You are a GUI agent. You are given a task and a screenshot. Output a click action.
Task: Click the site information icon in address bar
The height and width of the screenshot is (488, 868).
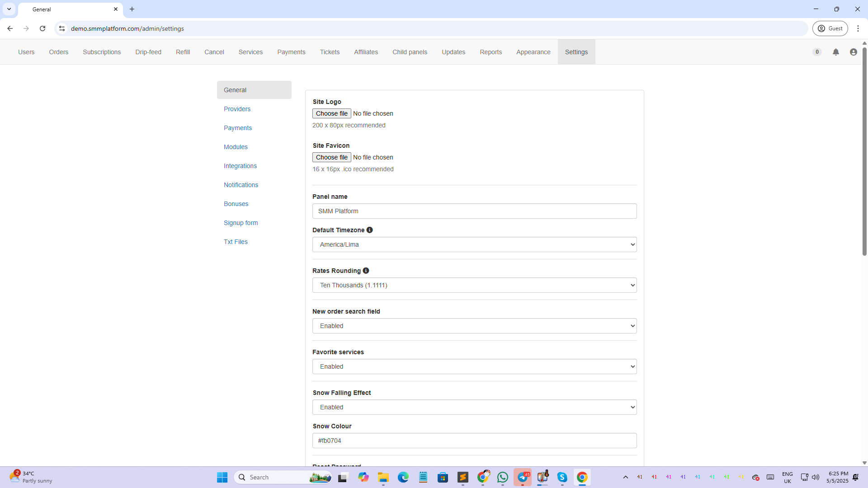[x=62, y=28]
